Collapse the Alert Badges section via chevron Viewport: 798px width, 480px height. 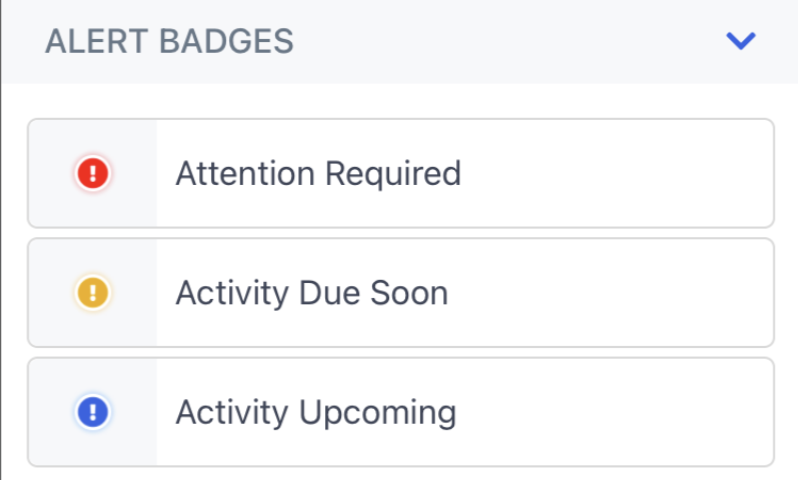(x=740, y=41)
